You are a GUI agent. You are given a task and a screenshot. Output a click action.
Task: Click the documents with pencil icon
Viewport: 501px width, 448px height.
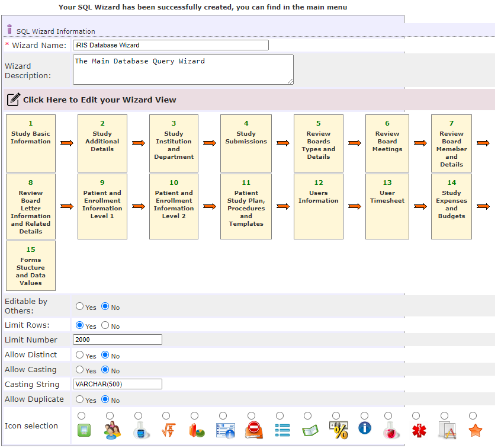click(x=447, y=430)
